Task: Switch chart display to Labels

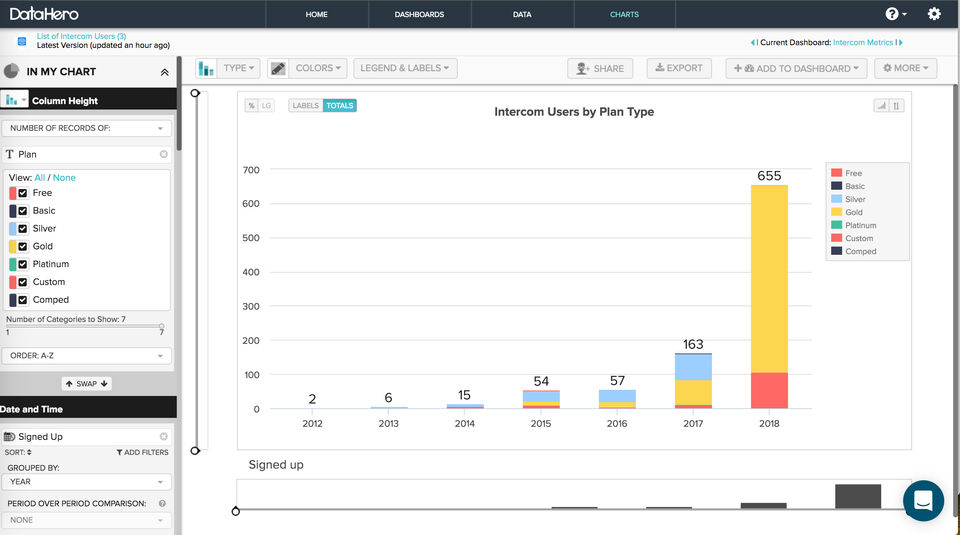Action: (305, 105)
